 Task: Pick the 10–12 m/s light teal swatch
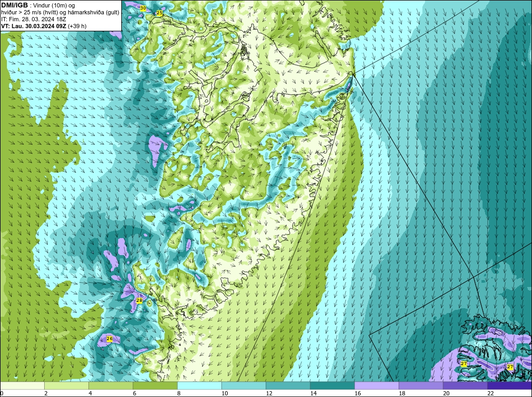pyautogui.click(x=244, y=385)
